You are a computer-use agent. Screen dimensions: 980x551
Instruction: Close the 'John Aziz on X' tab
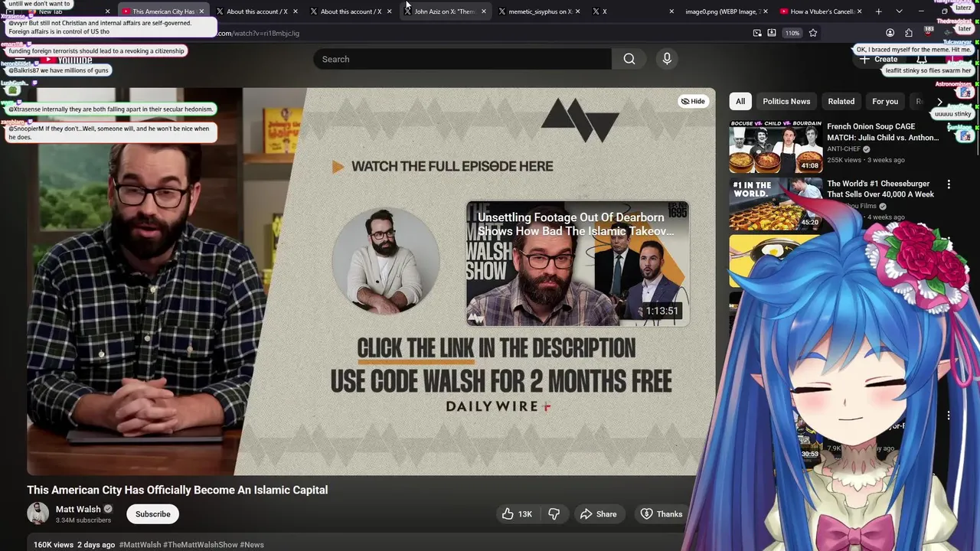(483, 11)
